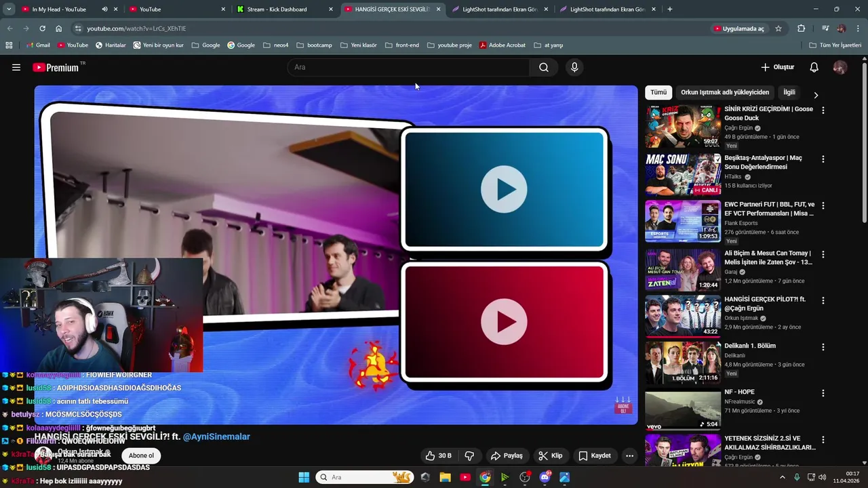Image resolution: width=868 pixels, height=488 pixels.
Task: Open options for EWC Partneri FUT video
Action: click(823, 205)
